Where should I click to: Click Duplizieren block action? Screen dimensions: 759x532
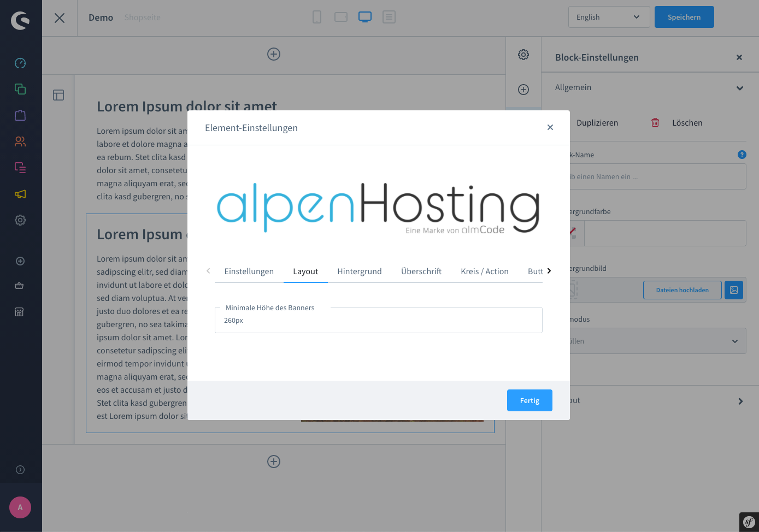tap(597, 123)
